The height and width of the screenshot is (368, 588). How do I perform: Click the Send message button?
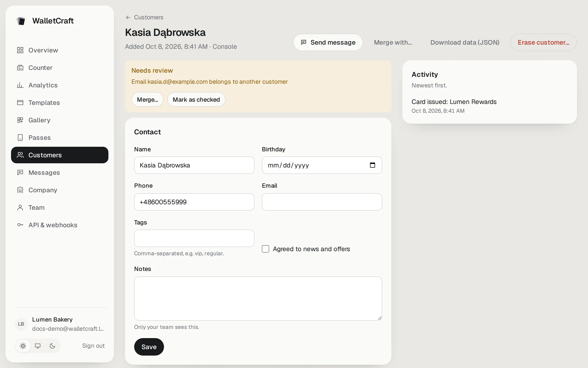[328, 42]
